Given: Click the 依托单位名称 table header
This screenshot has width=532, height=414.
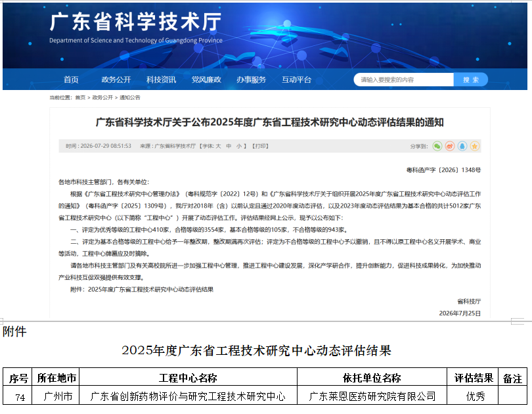Looking at the screenshot, I should pyautogui.click(x=372, y=378).
